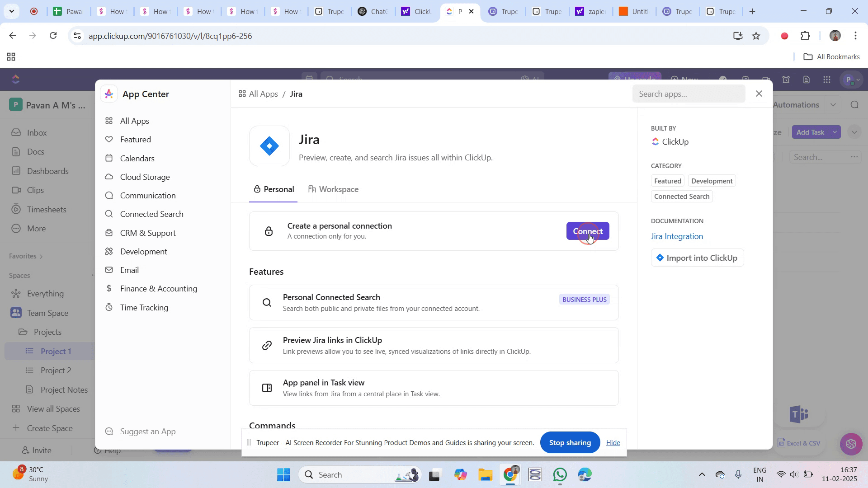Close the App Center dialog
Image resolution: width=868 pixels, height=488 pixels.
(x=759, y=94)
